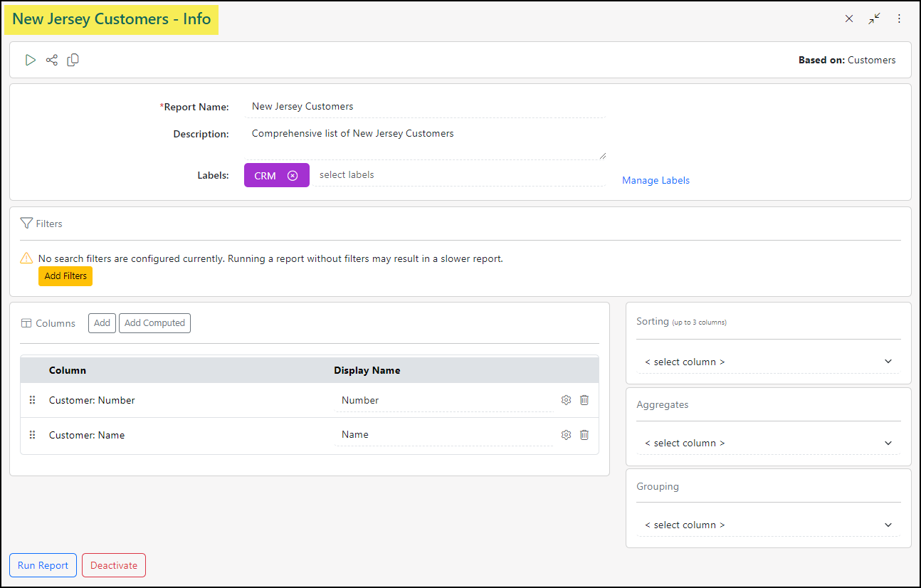Click the Report Name input field
This screenshot has width=921, height=588.
click(425, 107)
